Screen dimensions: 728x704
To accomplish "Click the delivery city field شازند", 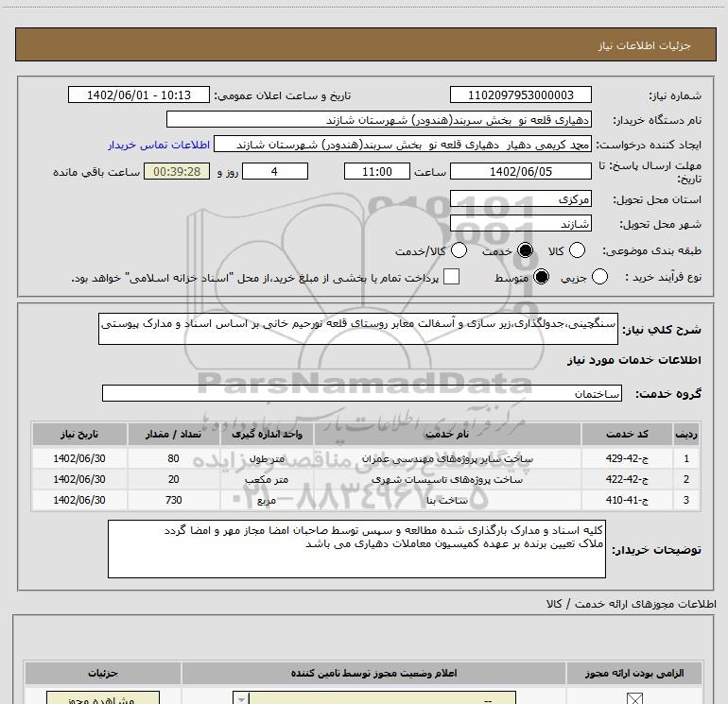I will pyautogui.click(x=520, y=224).
